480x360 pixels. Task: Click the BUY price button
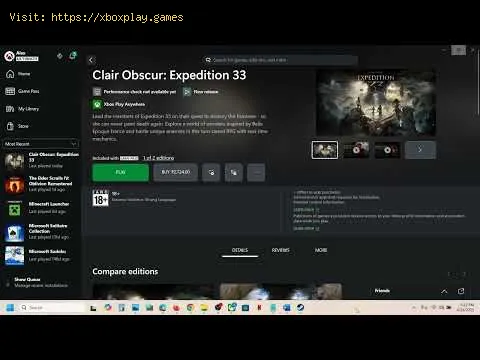(x=176, y=172)
